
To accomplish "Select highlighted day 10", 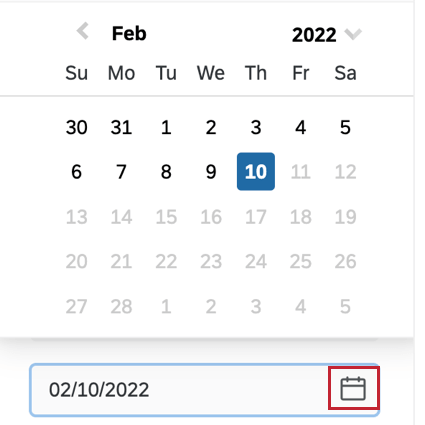I will [x=256, y=172].
